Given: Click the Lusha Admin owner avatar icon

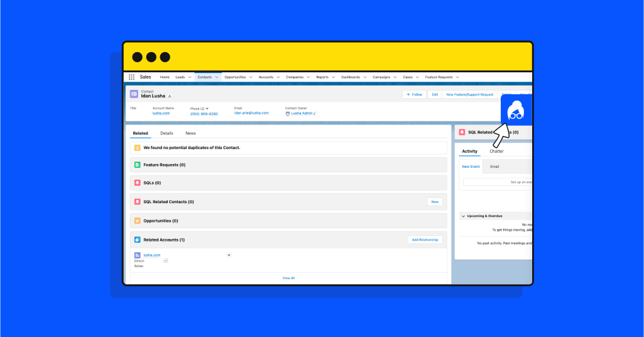Looking at the screenshot, I should 288,113.
